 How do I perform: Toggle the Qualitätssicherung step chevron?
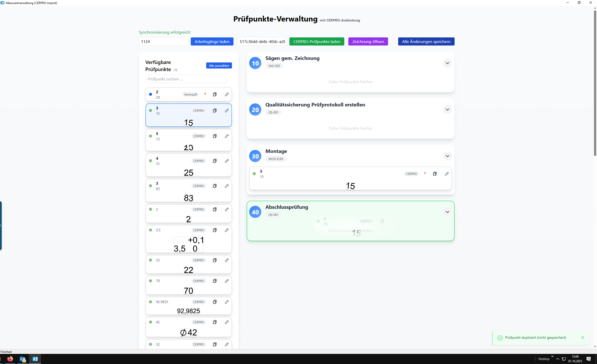447,109
